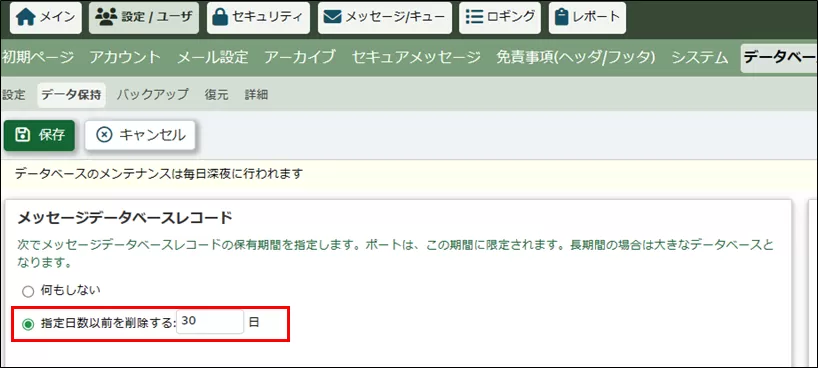The height and width of the screenshot is (368, 818).
Task: Click the floppy disk icon on 保存
Action: point(21,135)
